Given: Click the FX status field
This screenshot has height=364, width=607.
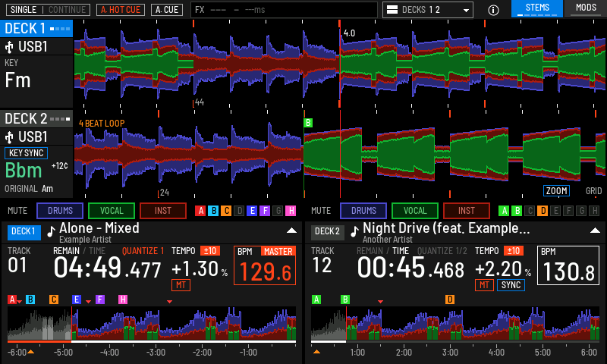Looking at the screenshot, I should [x=284, y=10].
